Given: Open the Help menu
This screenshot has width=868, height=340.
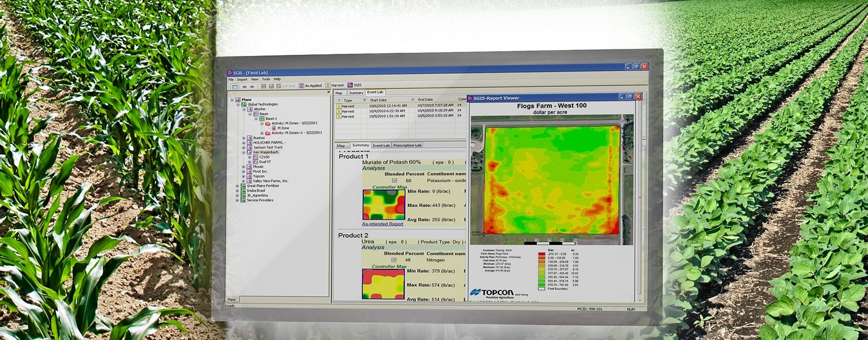Looking at the screenshot, I should 277,79.
